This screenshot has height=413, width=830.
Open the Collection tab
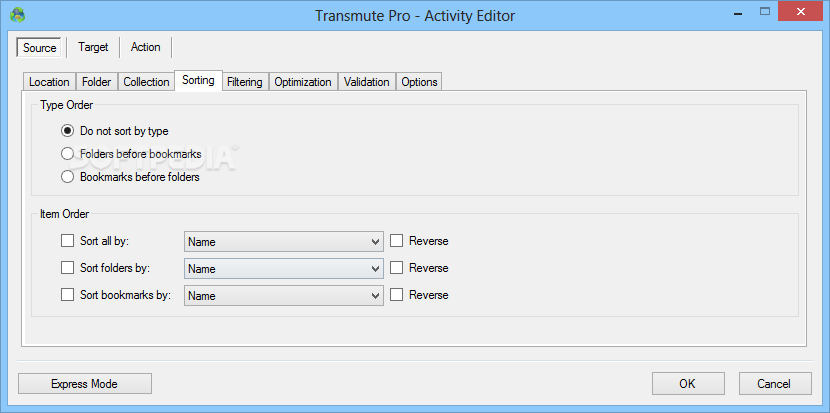click(146, 82)
